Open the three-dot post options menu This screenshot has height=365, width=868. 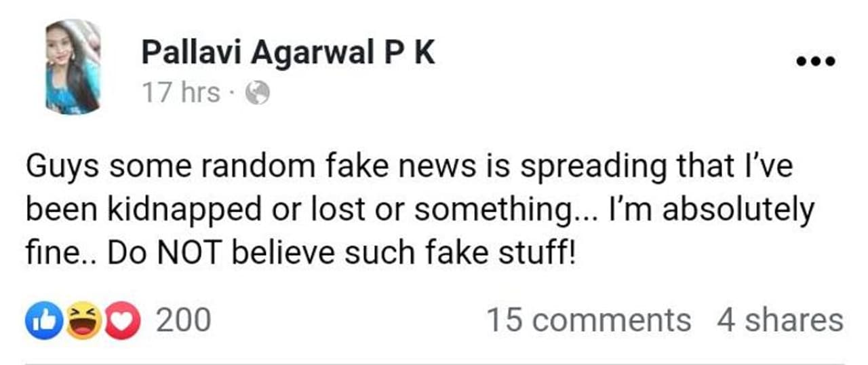(816, 62)
